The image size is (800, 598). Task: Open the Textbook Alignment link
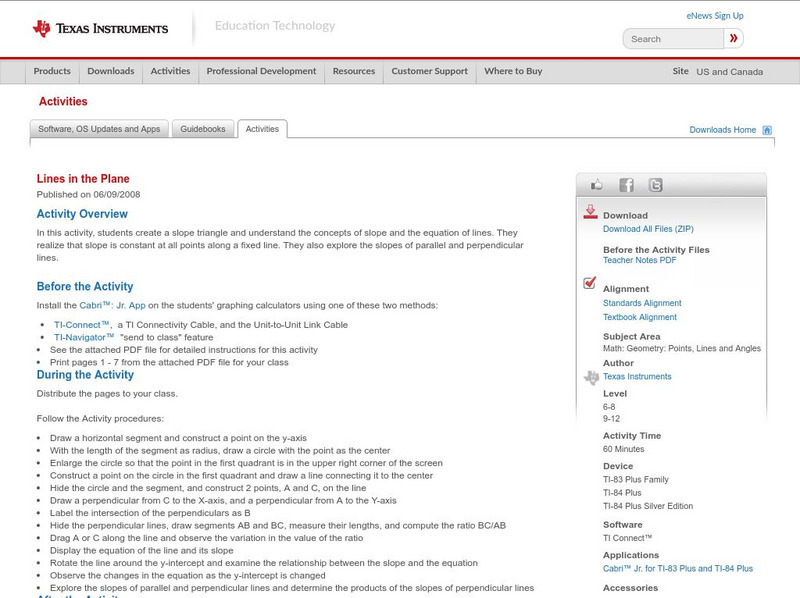(x=640, y=317)
